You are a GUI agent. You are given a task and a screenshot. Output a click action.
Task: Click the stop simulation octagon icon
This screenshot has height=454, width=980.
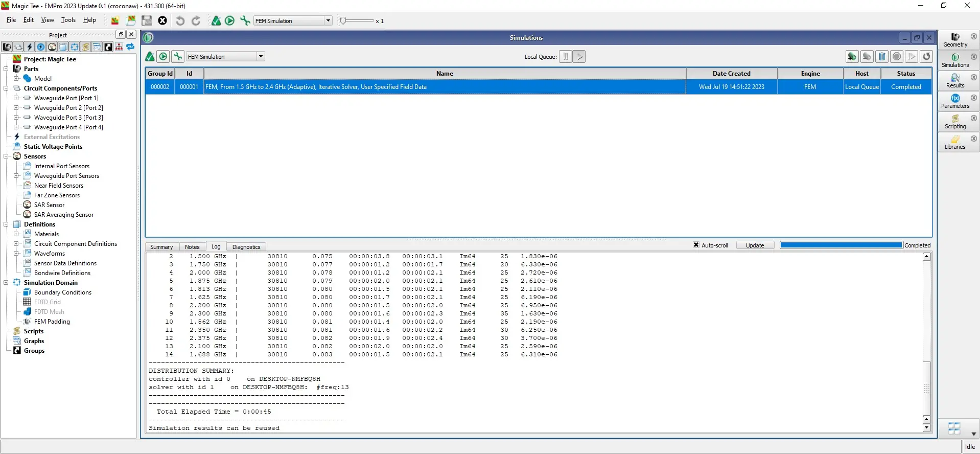[x=897, y=56]
